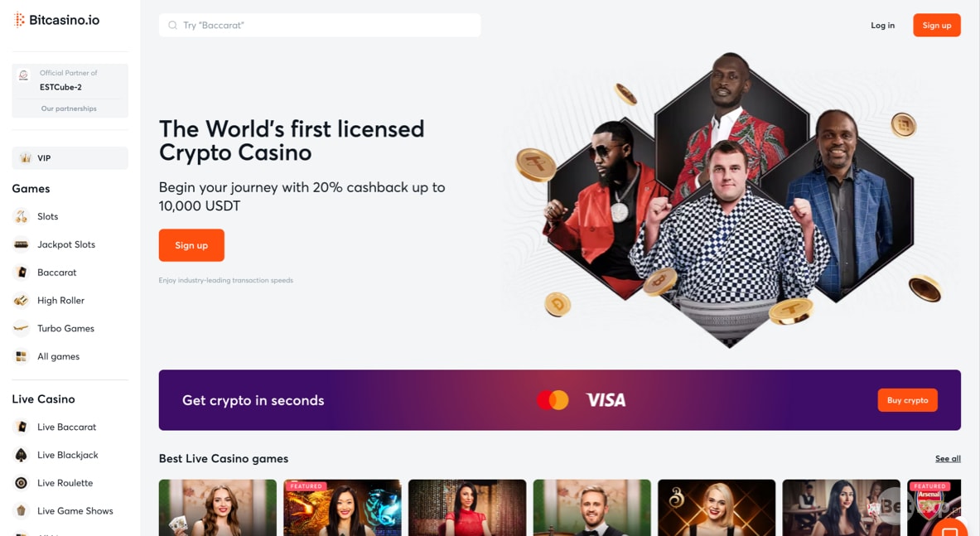Screen dimensions: 980x536
Task: Follow the See all link
Action: coord(948,458)
